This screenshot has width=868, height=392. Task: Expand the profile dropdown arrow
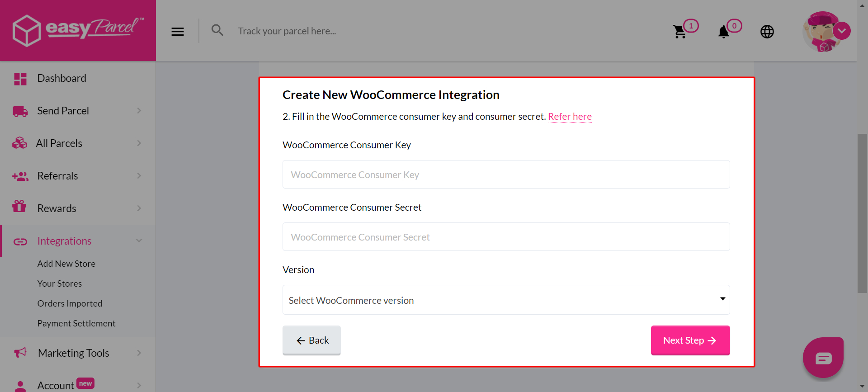tap(842, 31)
